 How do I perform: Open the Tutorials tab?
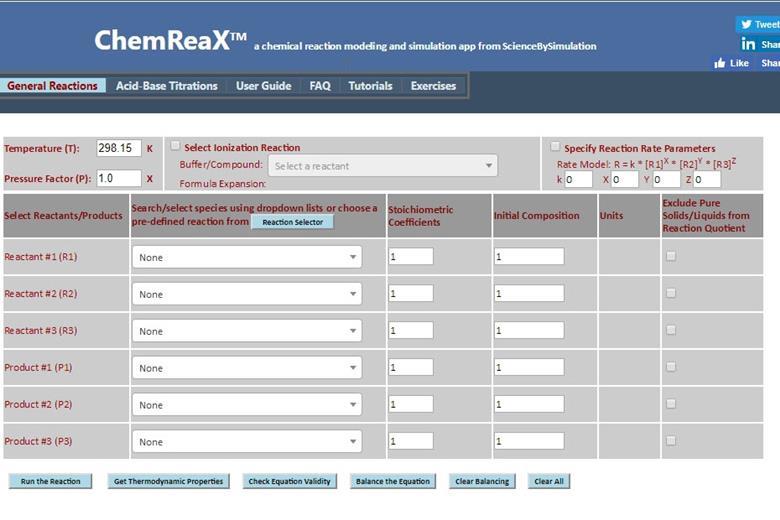(370, 86)
